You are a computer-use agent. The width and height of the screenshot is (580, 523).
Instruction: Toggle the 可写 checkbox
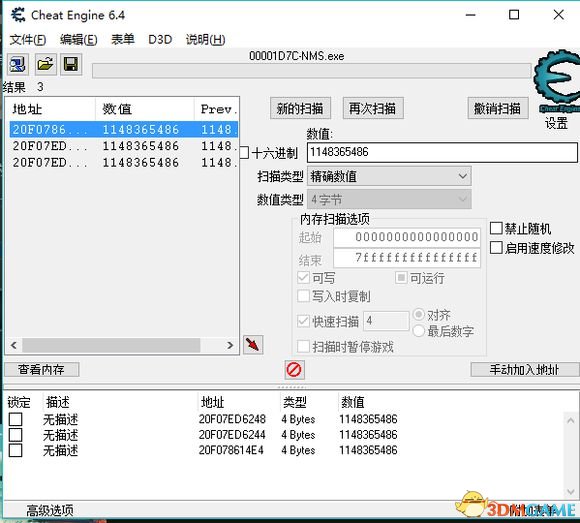click(x=303, y=277)
